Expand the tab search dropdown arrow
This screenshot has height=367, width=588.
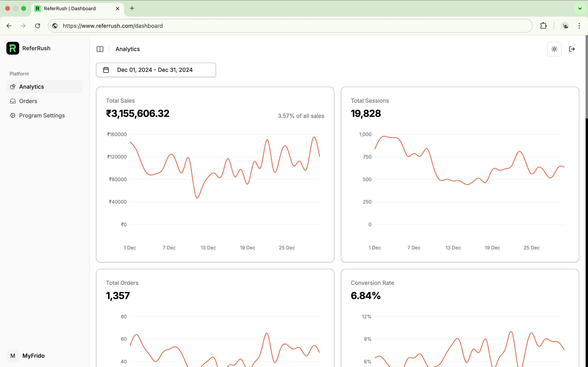580,8
